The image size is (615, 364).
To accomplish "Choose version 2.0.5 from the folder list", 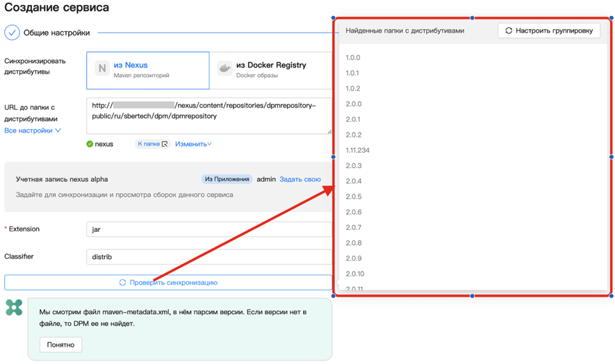I will click(x=354, y=197).
